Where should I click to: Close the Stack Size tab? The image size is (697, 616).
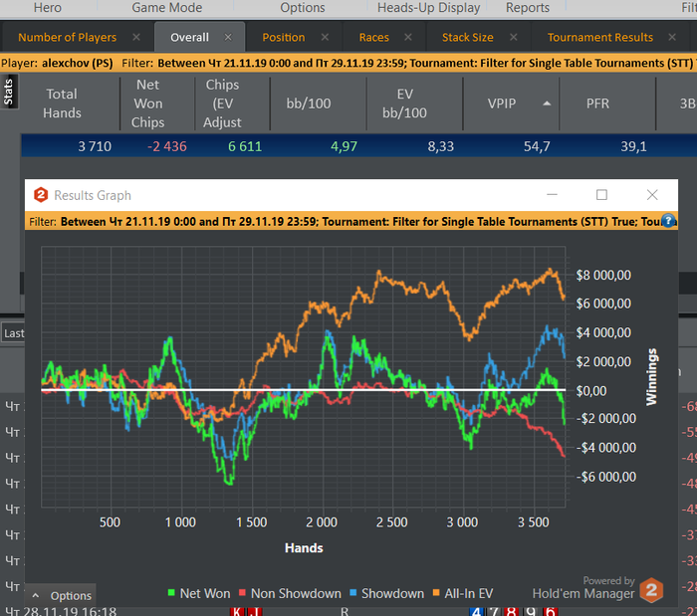(514, 37)
